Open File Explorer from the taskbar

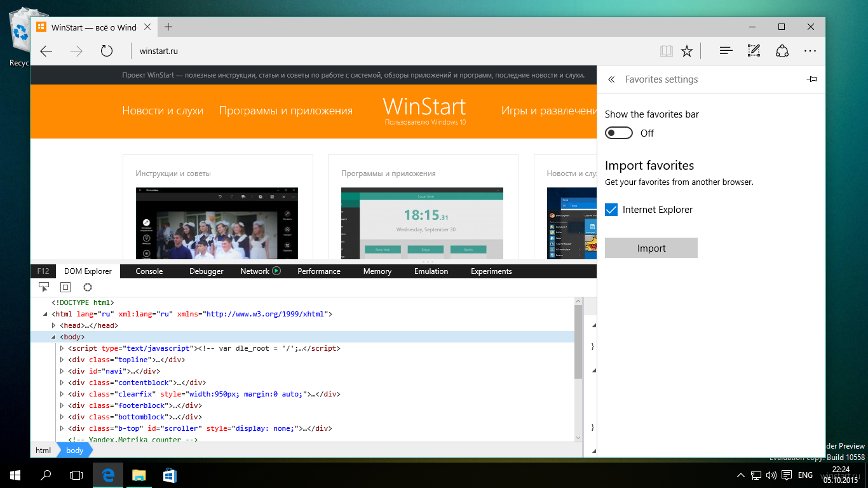pos(139,475)
